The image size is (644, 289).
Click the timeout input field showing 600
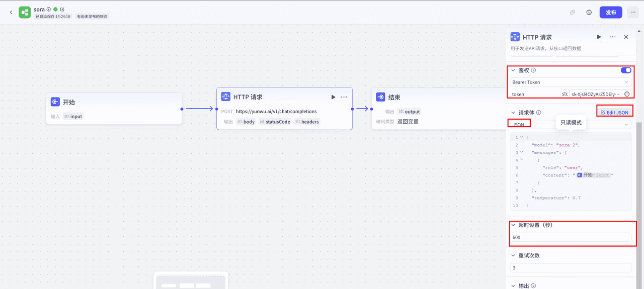(571, 237)
